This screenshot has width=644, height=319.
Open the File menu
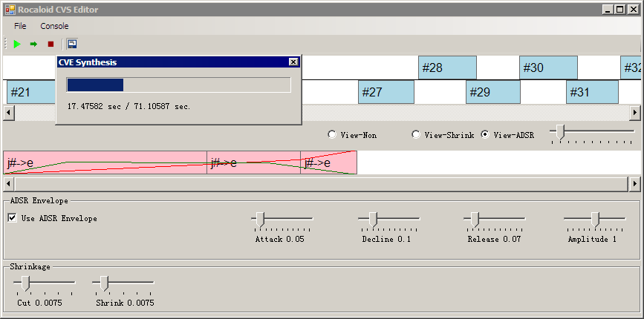(20, 26)
